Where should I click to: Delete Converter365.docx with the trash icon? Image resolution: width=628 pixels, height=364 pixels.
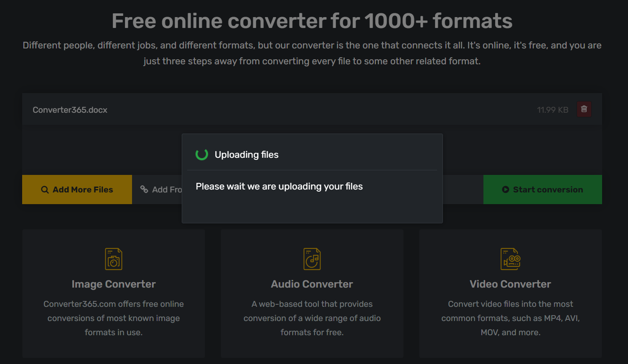[584, 109]
